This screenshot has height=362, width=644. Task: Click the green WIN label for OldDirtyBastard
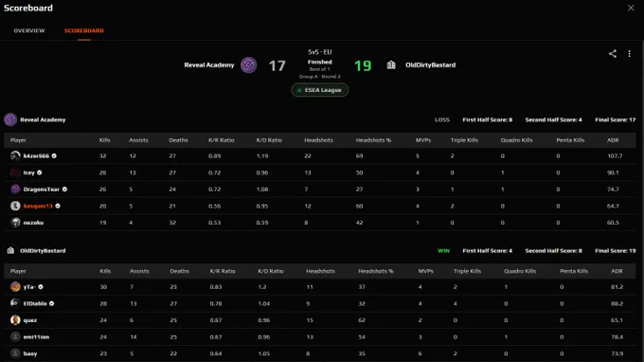click(443, 250)
